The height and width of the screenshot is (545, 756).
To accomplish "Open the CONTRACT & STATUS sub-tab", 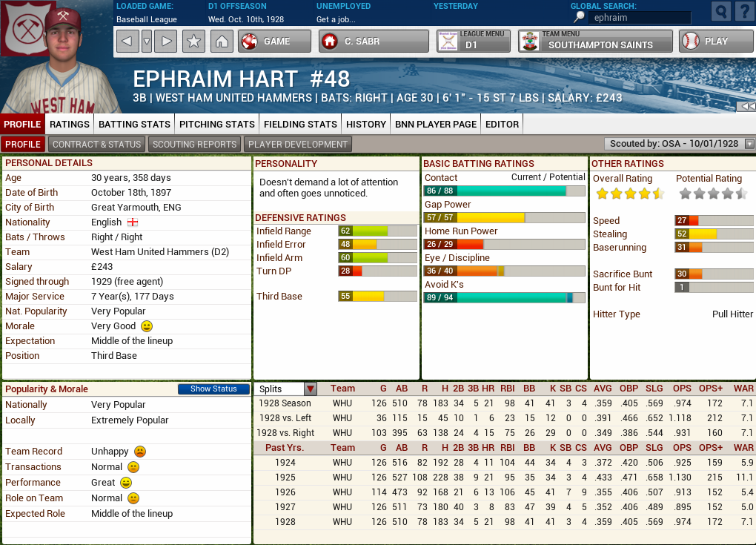I will click(x=97, y=144).
